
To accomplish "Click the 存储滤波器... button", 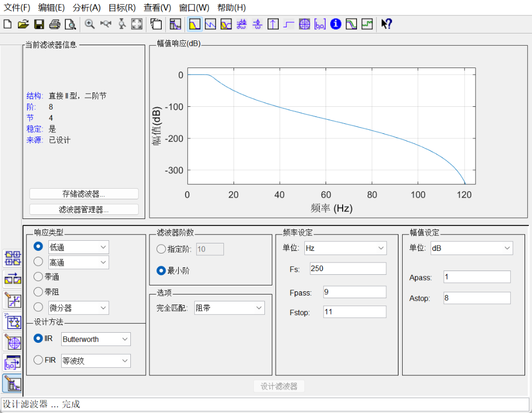I will point(84,193).
